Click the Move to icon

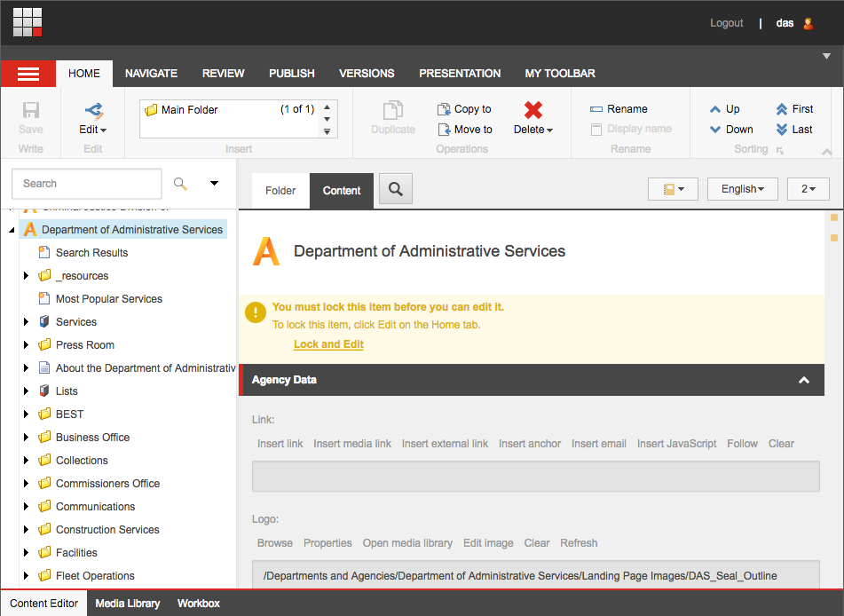444,130
